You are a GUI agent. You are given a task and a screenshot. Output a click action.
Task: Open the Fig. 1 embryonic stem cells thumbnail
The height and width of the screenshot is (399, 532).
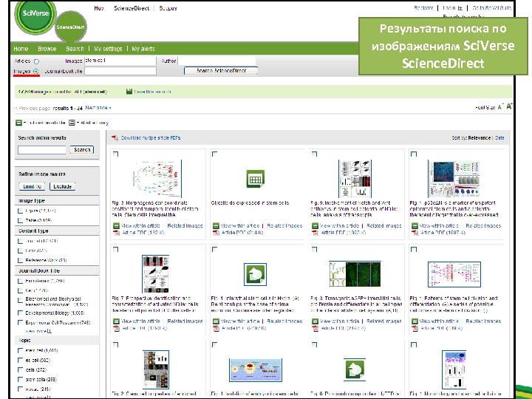point(256,370)
